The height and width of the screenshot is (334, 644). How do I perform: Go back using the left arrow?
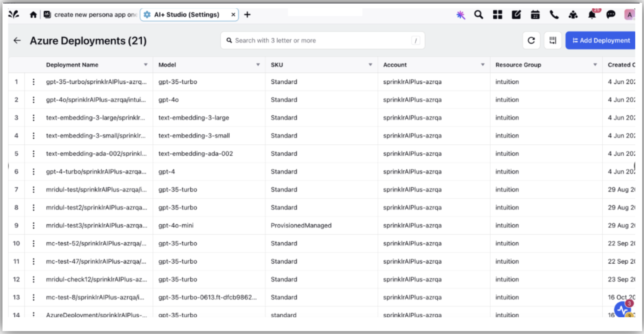click(x=17, y=40)
